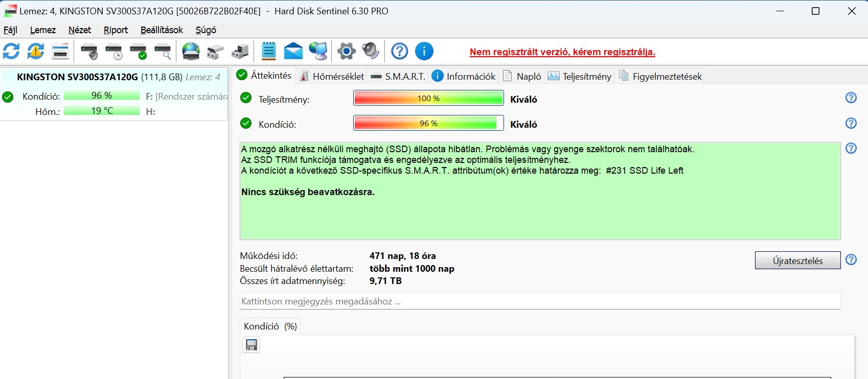Open settings via the gear icon
This screenshot has height=379, width=868.
click(x=347, y=51)
